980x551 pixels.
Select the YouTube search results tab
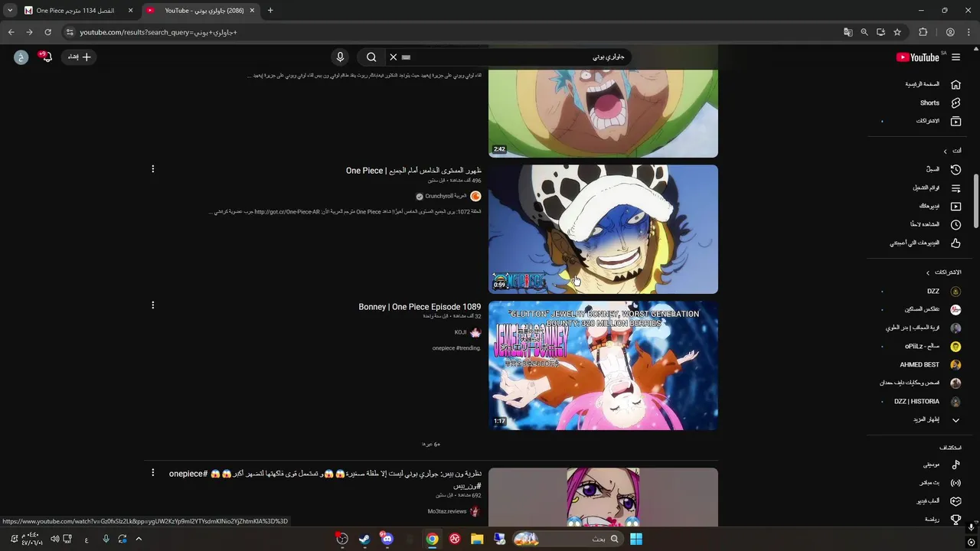coord(201,11)
